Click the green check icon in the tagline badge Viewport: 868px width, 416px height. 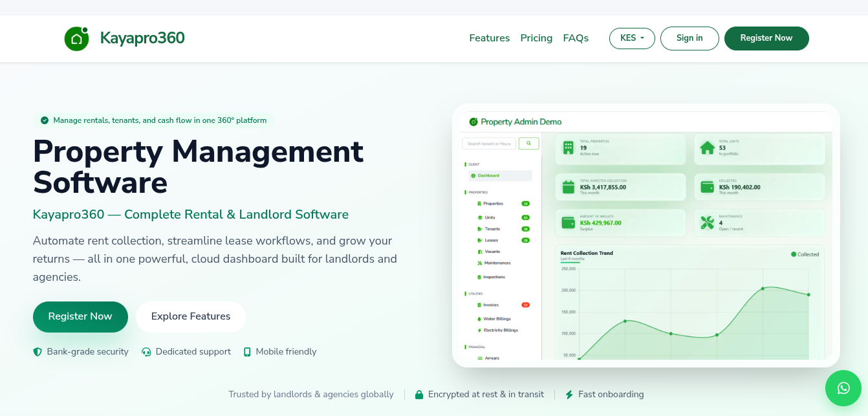[x=45, y=120]
